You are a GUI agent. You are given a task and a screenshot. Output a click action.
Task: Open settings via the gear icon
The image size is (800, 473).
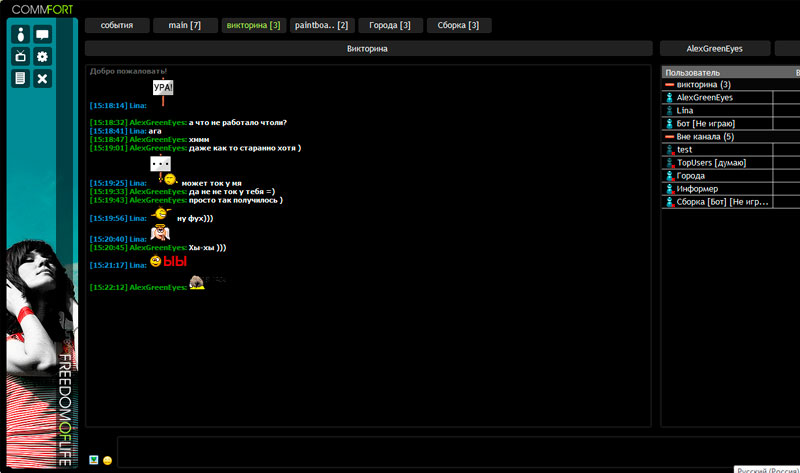pos(42,57)
